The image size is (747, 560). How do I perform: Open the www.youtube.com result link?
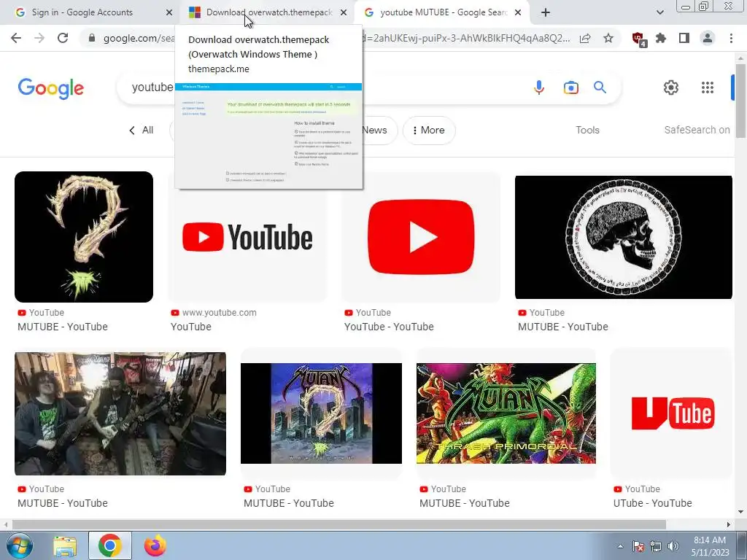click(x=219, y=313)
